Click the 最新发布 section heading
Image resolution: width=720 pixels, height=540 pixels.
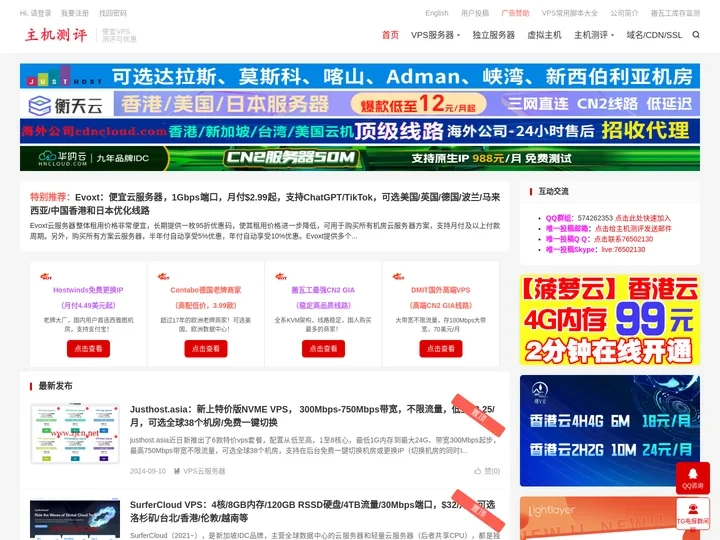[56, 386]
